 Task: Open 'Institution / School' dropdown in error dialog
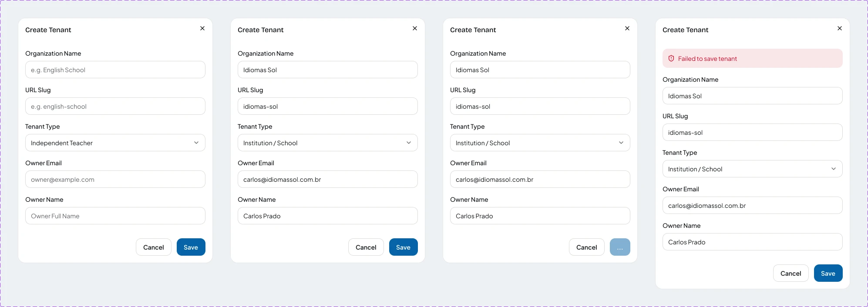pyautogui.click(x=753, y=169)
